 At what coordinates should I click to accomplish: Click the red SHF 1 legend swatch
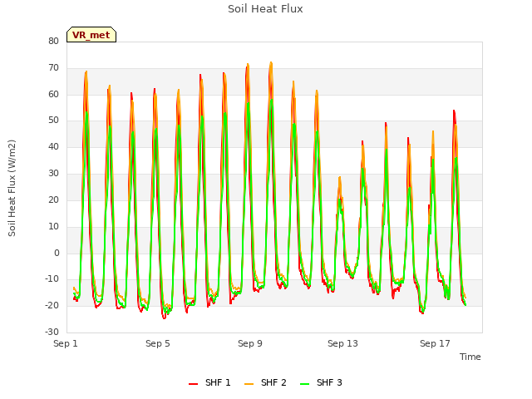point(193,383)
